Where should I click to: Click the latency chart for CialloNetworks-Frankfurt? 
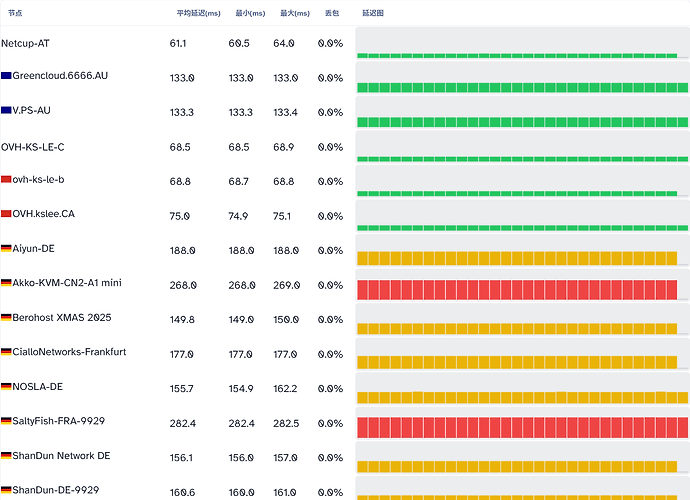point(522,354)
